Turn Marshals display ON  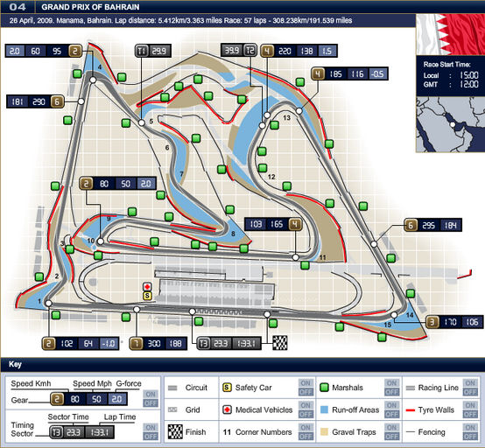click(x=391, y=383)
